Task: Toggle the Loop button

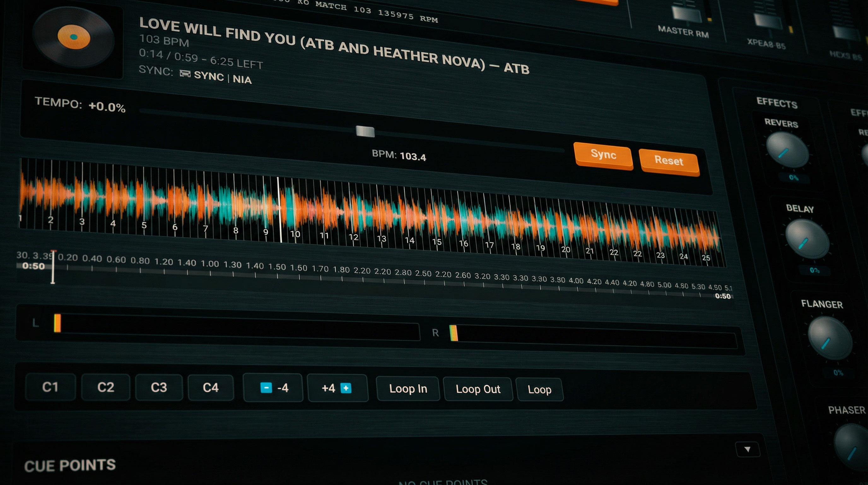Action: [x=539, y=390]
